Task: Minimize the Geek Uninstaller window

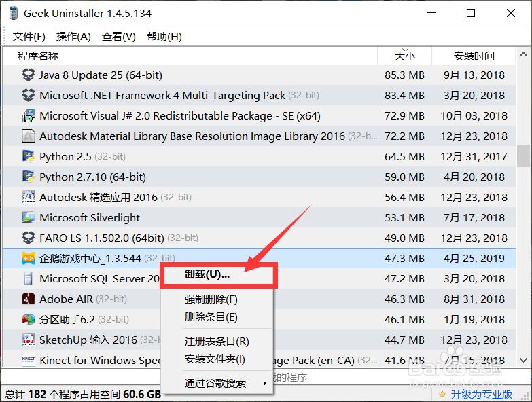Action: click(x=431, y=13)
